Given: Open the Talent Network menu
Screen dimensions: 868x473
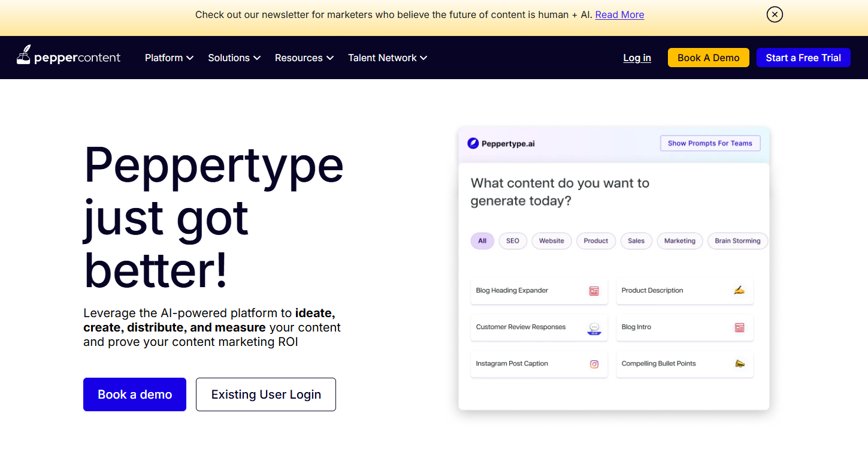Looking at the screenshot, I should click(388, 58).
